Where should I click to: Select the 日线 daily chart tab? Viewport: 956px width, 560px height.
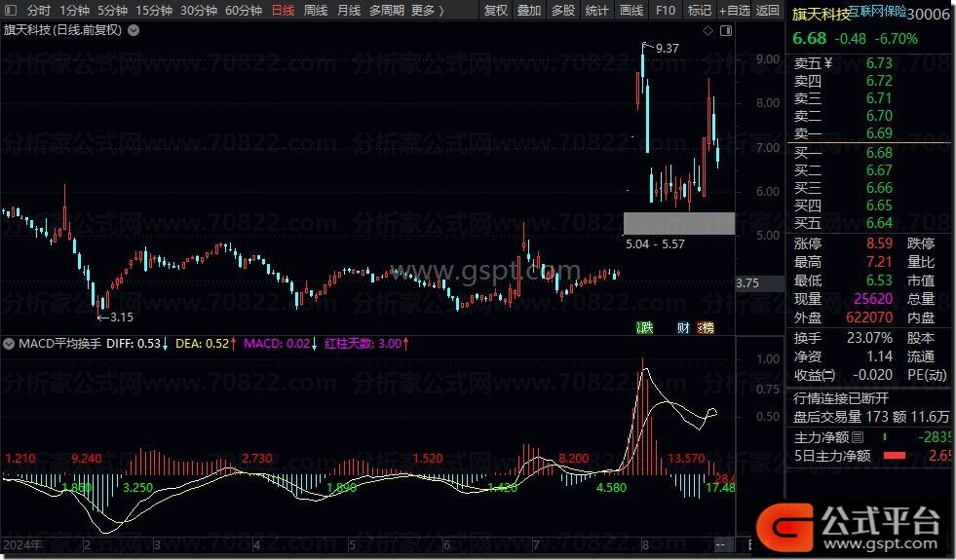(x=283, y=11)
